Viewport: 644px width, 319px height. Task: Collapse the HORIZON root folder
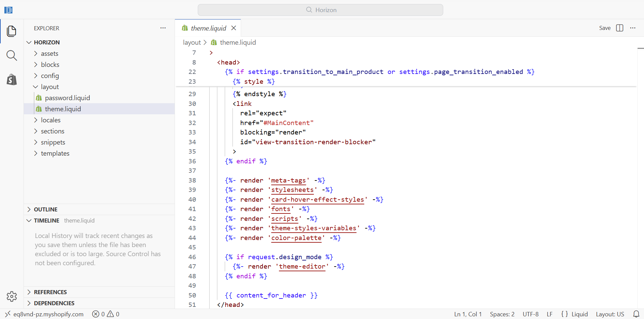coord(29,42)
